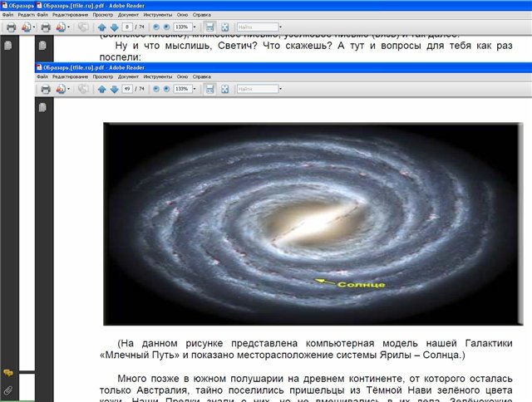Open create PDF dropdown arrow in page 49 window
This screenshot has width=532, height=402.
point(68,89)
